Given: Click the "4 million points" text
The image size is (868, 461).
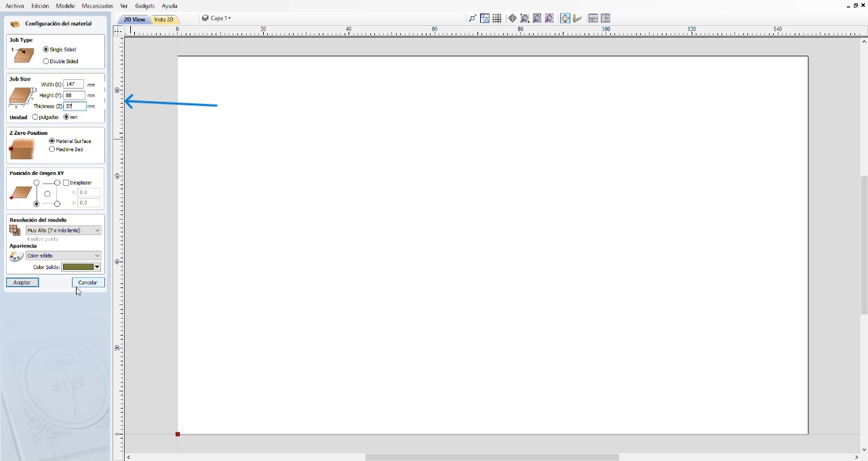Looking at the screenshot, I should 42,239.
